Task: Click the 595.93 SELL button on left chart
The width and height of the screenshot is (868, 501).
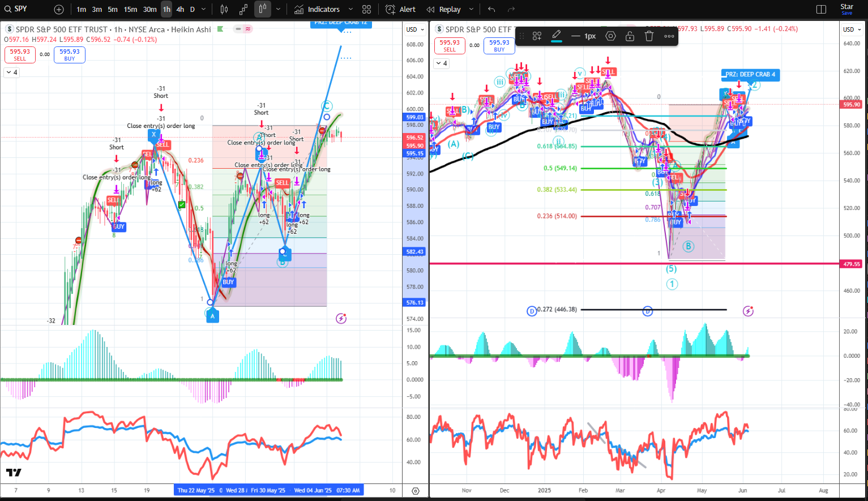Action: pyautogui.click(x=20, y=54)
